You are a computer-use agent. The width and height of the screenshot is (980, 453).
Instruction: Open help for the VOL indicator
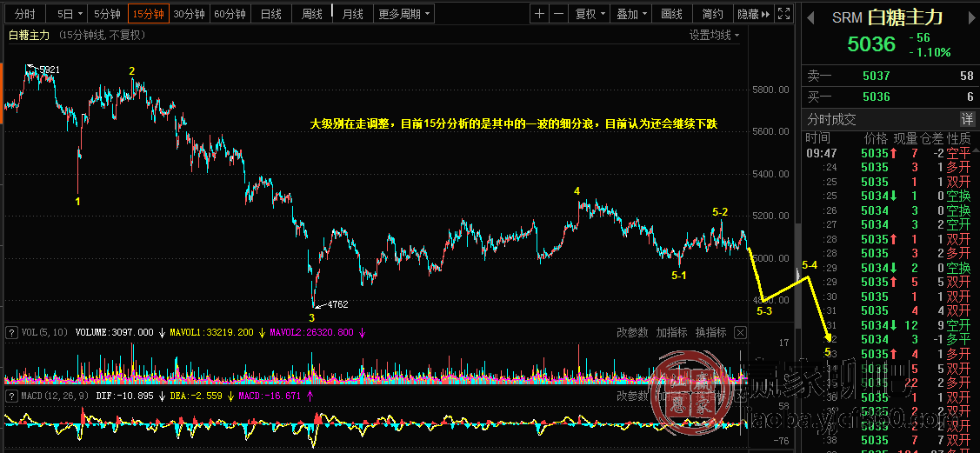pyautogui.click(x=11, y=332)
